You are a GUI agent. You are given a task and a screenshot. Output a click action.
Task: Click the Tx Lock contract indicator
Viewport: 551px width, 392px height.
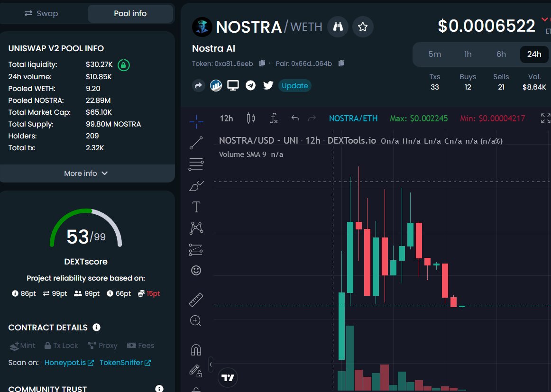[61, 346]
